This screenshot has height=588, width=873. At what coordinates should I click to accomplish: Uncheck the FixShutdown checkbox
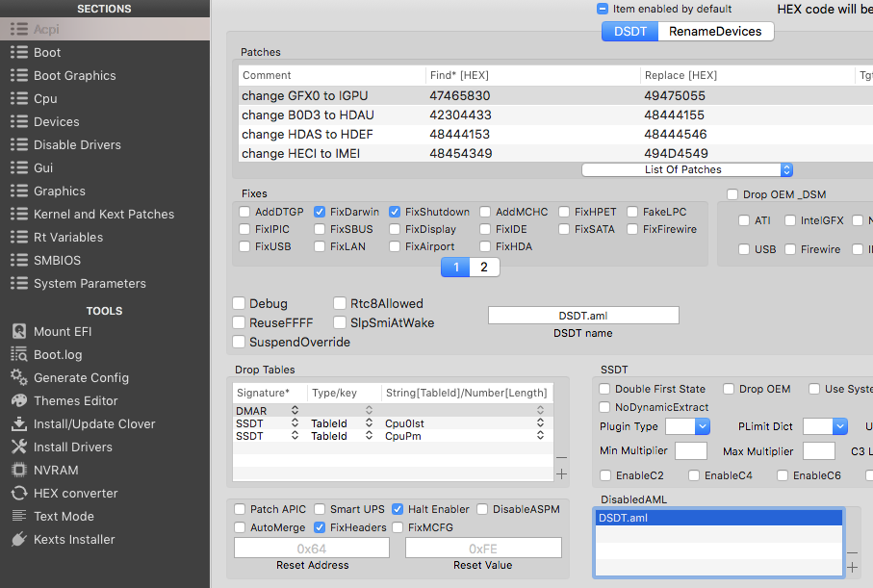tap(395, 212)
